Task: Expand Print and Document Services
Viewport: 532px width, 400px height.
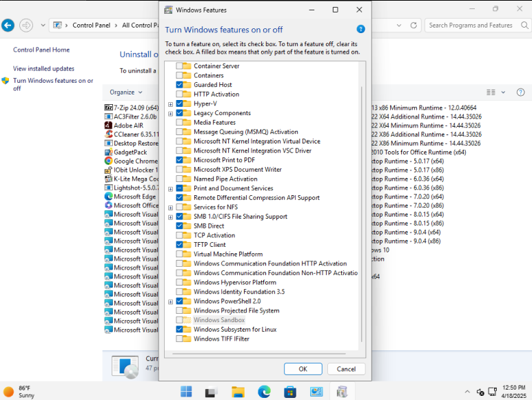Action: [x=171, y=189]
